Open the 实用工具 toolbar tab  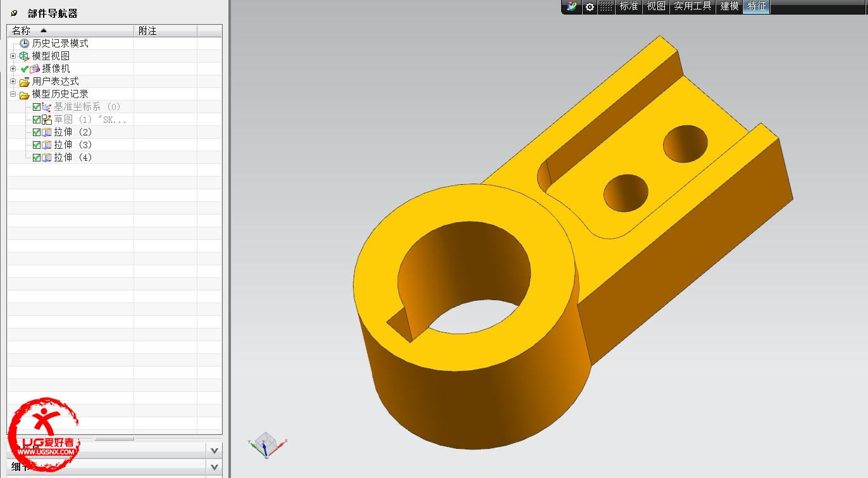click(x=693, y=6)
